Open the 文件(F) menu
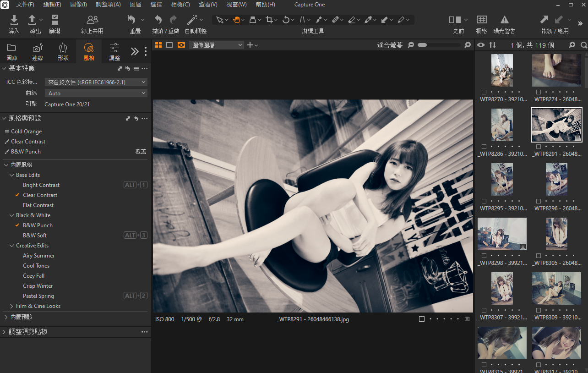Viewport: 588px width, 373px height. (x=25, y=5)
